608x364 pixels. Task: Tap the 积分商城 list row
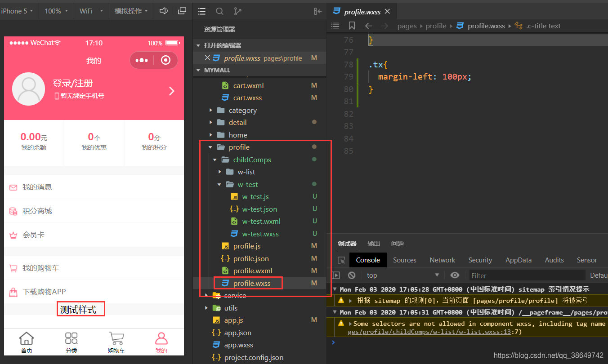(94, 211)
